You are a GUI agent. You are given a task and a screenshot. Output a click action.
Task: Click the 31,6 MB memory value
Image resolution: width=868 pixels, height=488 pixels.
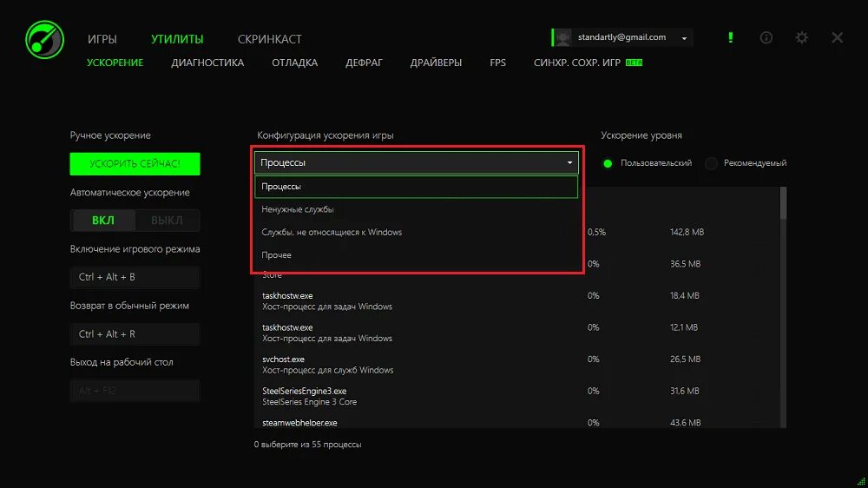tap(685, 391)
